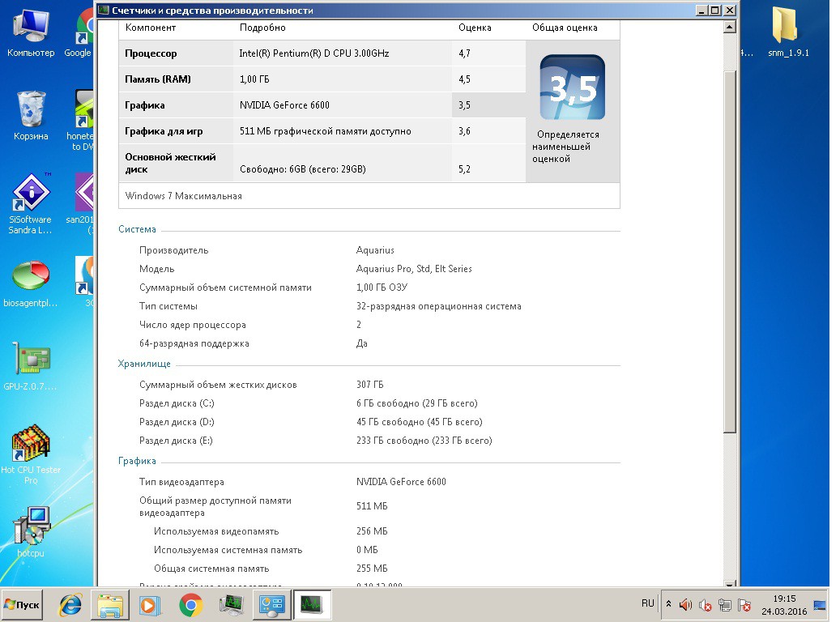Image resolution: width=840 pixels, height=622 pixels.
Task: Click the 256 МБ video memory value
Action: [x=372, y=531]
